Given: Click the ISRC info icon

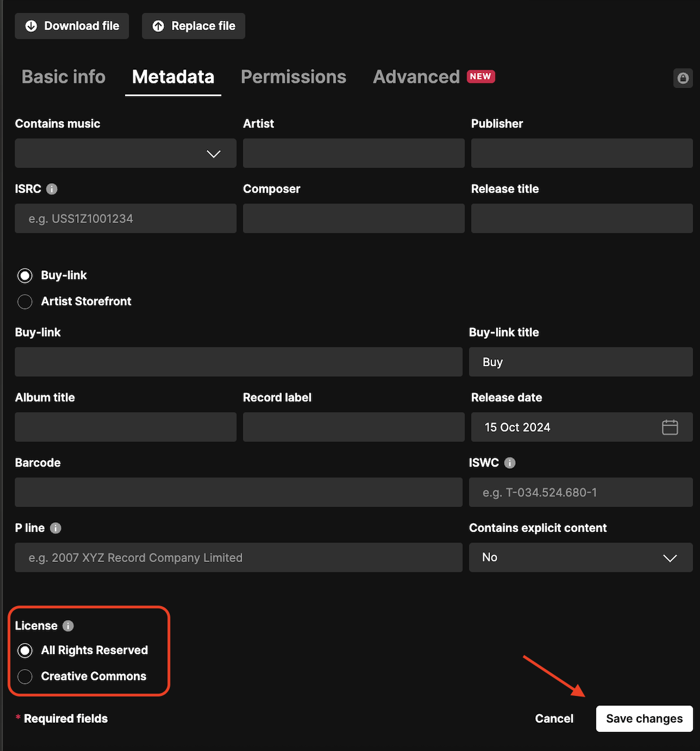Looking at the screenshot, I should tap(52, 189).
